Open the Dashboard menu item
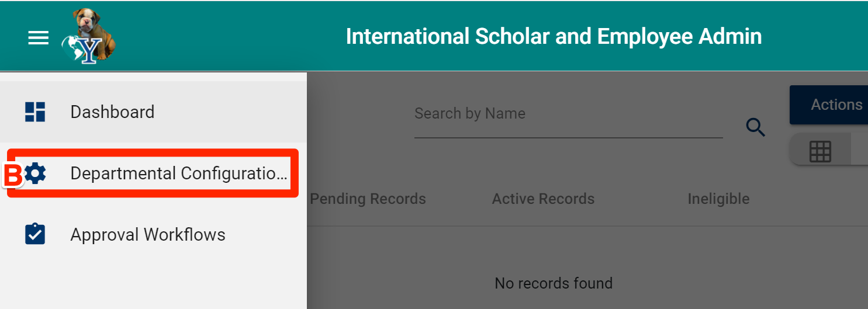Image resolution: width=868 pixels, height=309 pixels. [x=112, y=112]
